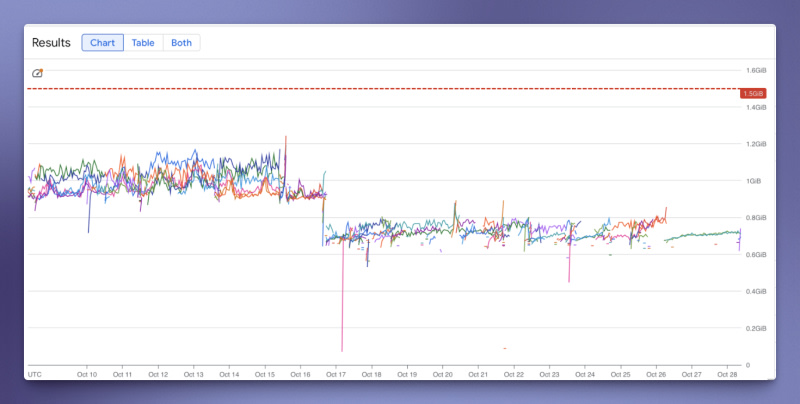The height and width of the screenshot is (404, 800).
Task: Click the red 1.5GiB threshold label
Action: [x=753, y=93]
